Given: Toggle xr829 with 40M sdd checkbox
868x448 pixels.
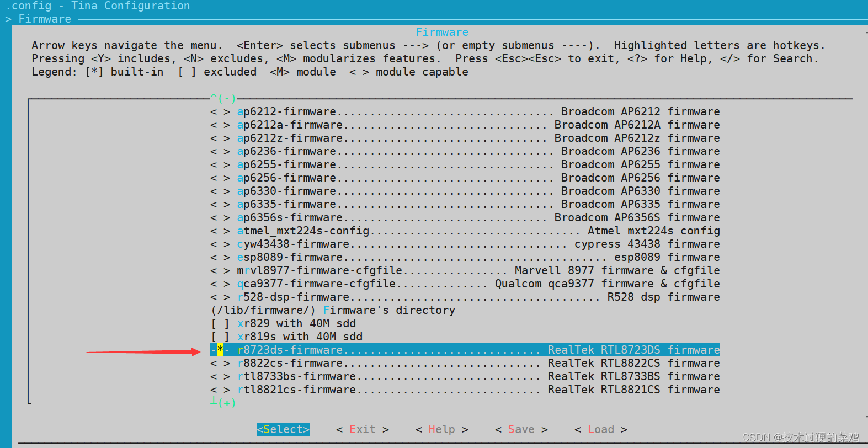Looking at the screenshot, I should (x=220, y=324).
